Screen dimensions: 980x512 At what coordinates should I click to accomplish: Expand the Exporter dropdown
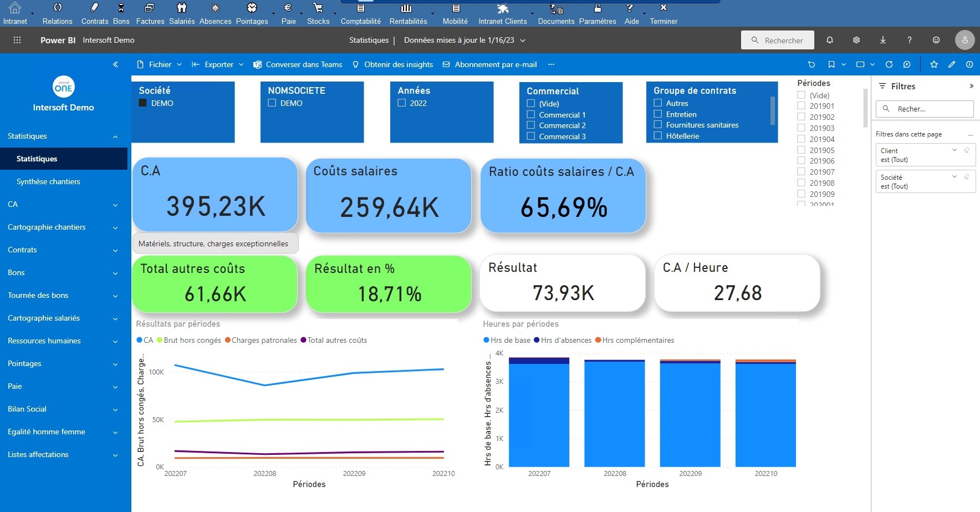pyautogui.click(x=218, y=64)
